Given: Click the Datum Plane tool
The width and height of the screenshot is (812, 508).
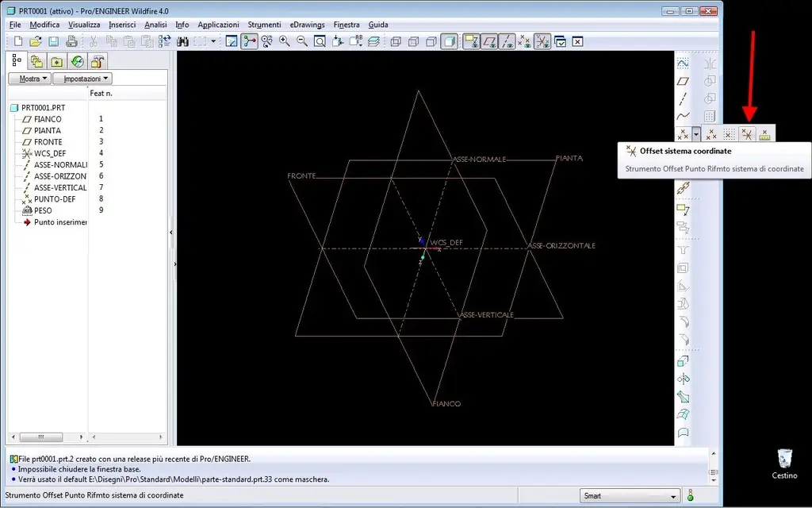Looking at the screenshot, I should (x=683, y=81).
